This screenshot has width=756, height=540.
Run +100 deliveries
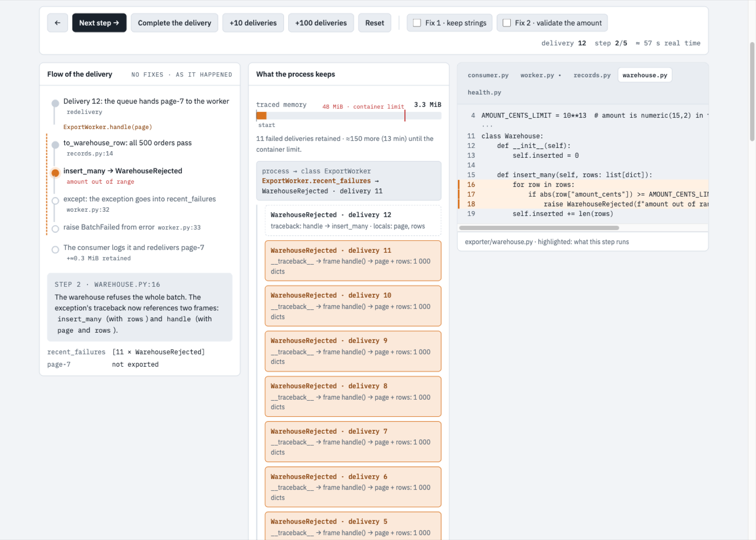321,23
